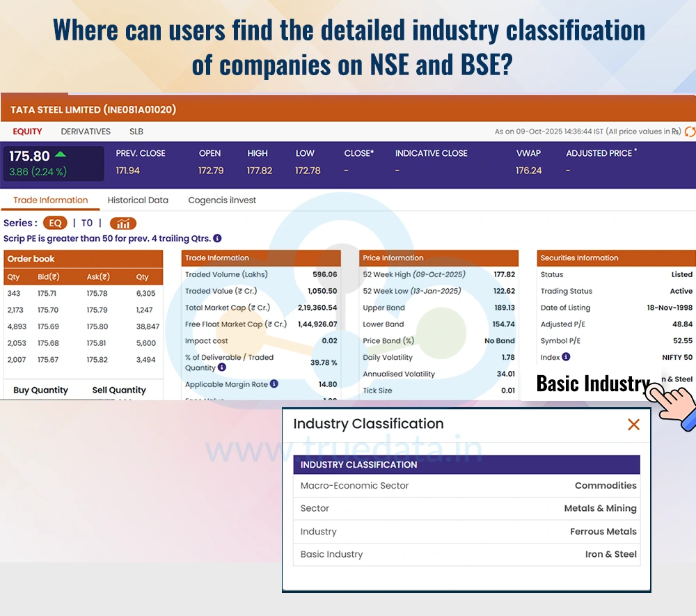
Task: Click the Basic Industry link
Action: pyautogui.click(x=592, y=384)
